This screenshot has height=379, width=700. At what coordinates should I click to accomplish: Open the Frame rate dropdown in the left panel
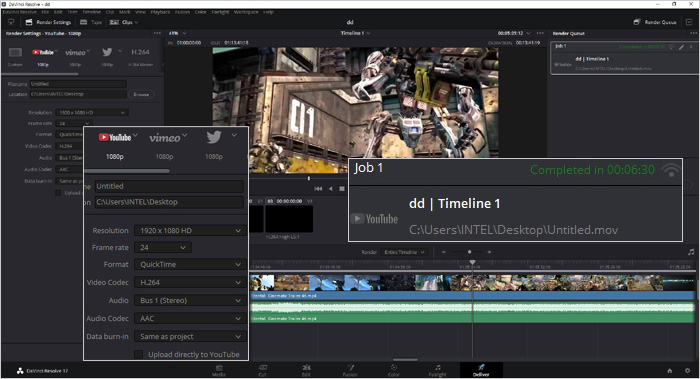pos(74,123)
